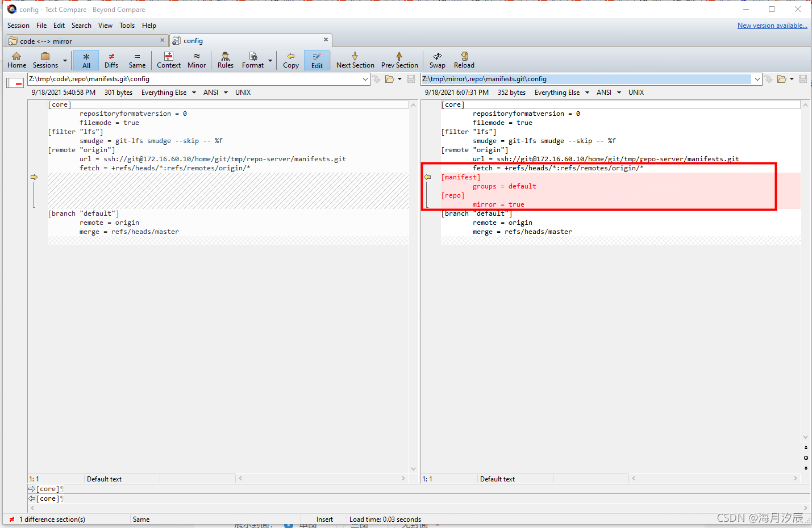Select the All display filter
This screenshot has width=812, height=528.
(x=86, y=60)
